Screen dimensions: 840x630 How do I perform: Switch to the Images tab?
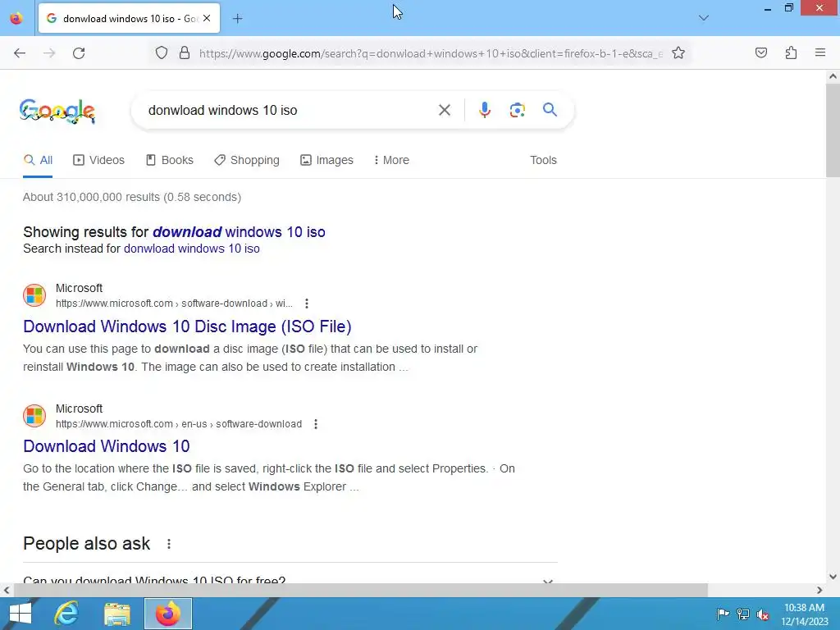tap(326, 160)
